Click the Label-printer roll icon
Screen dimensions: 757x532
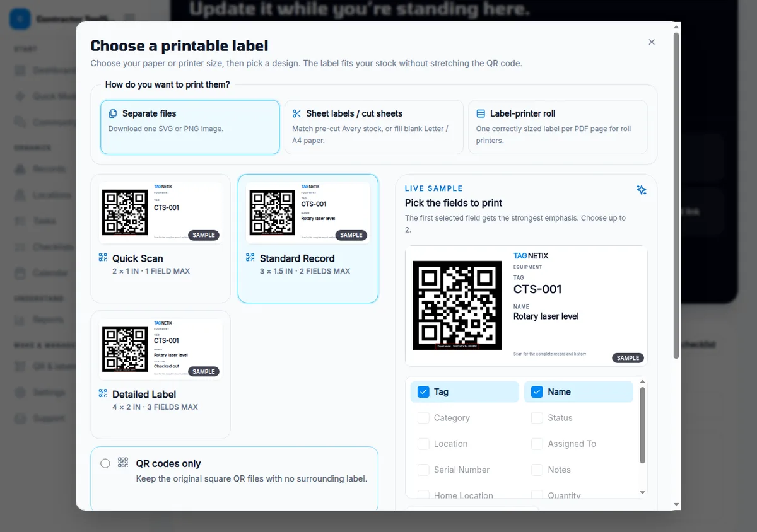coord(481,113)
